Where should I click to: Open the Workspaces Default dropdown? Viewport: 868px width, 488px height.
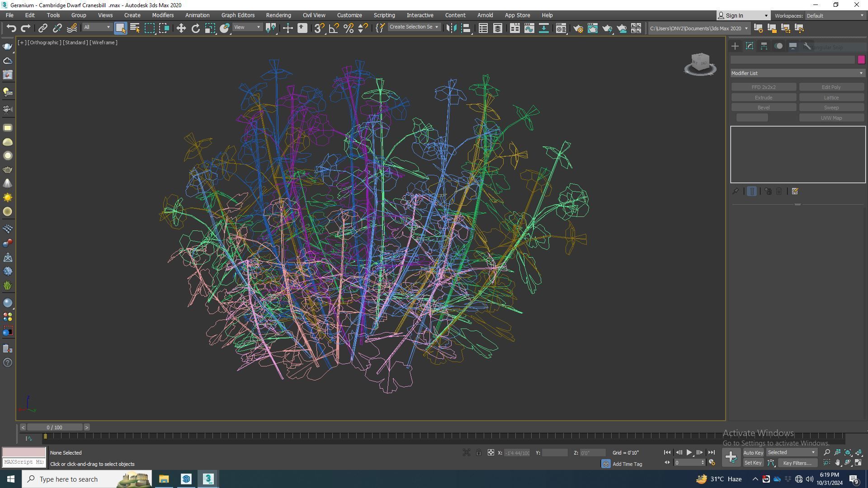(x=835, y=15)
